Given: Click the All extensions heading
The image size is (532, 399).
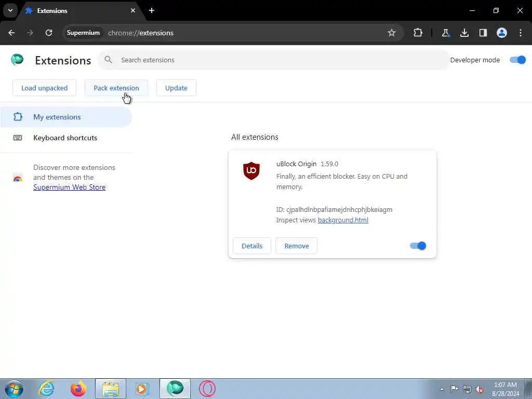Looking at the screenshot, I should 255,137.
